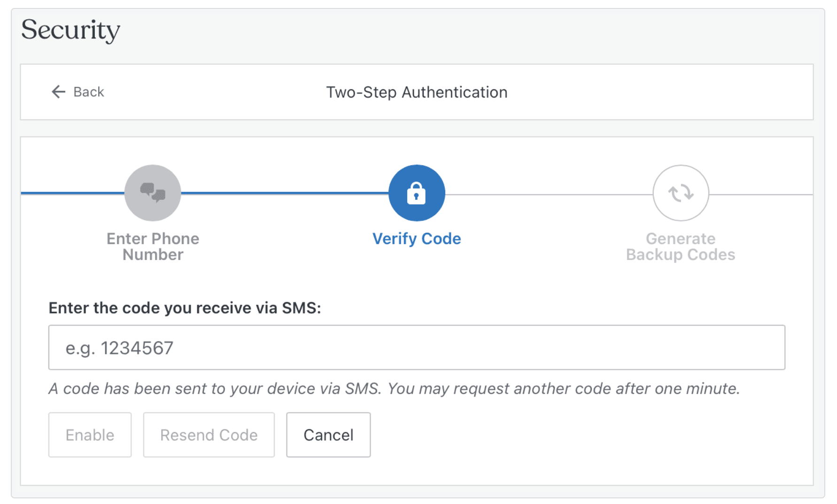This screenshot has height=504, width=837.
Task: Return to phone entry via its gray circle
Action: point(152,192)
